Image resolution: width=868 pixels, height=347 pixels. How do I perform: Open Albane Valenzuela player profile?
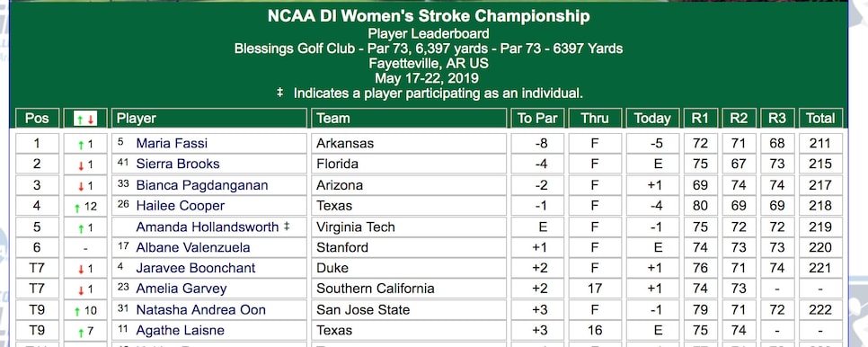[193, 247]
